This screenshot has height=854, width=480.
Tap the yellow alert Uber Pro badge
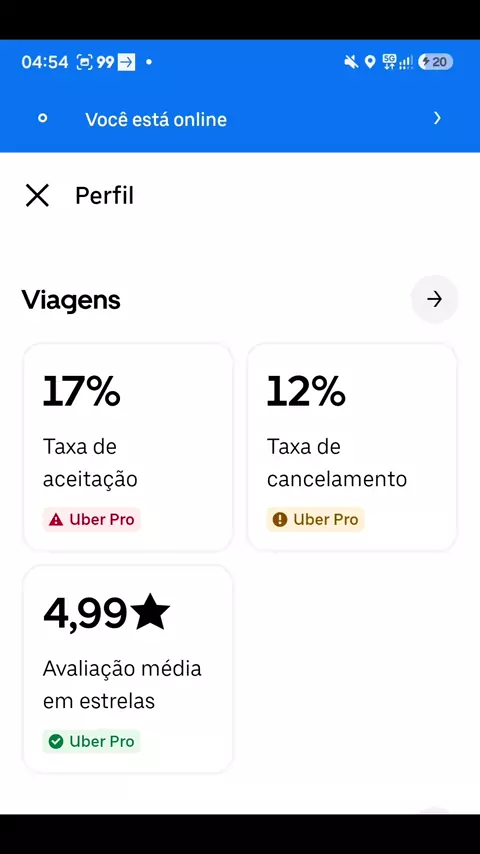click(x=315, y=520)
